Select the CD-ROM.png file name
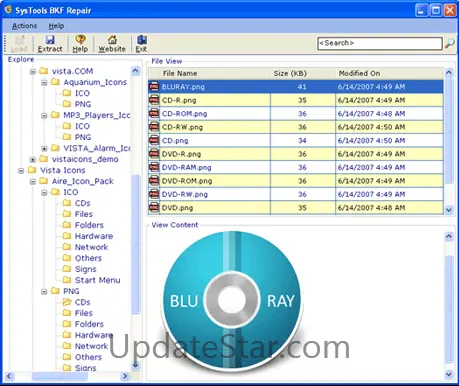The width and height of the screenshot is (459, 386). [184, 114]
